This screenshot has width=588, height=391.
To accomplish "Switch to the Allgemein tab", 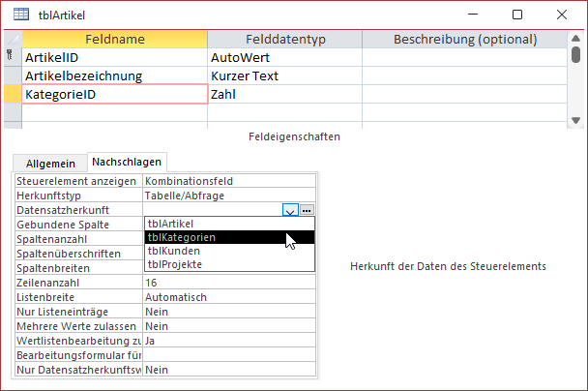I will tap(50, 164).
